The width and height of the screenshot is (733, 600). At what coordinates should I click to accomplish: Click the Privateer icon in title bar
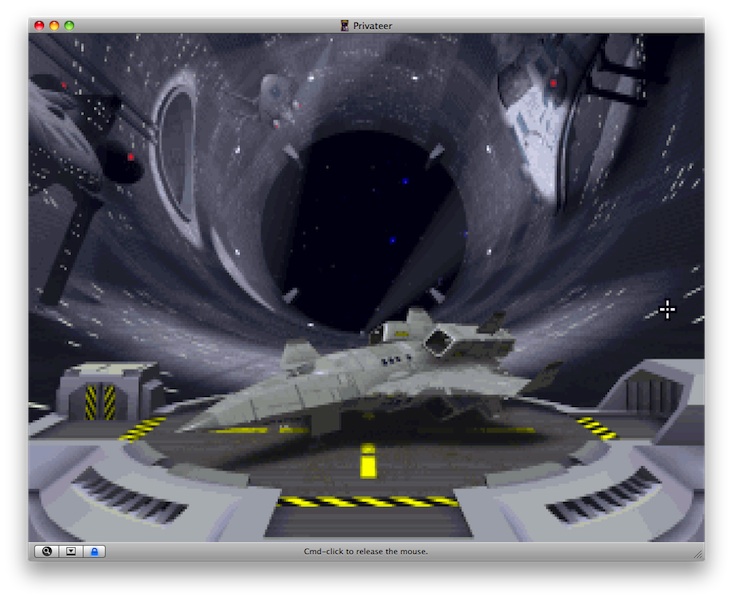345,25
